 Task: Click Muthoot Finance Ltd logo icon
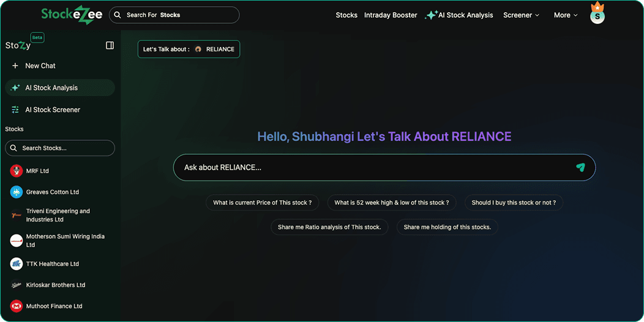click(x=17, y=306)
